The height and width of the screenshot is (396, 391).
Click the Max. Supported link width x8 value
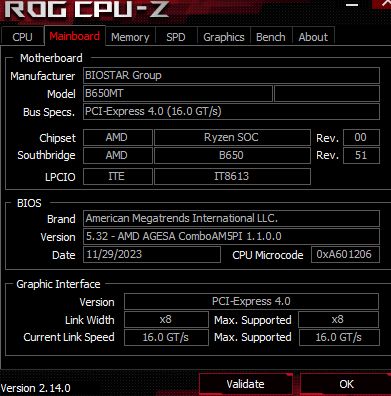coord(338,320)
